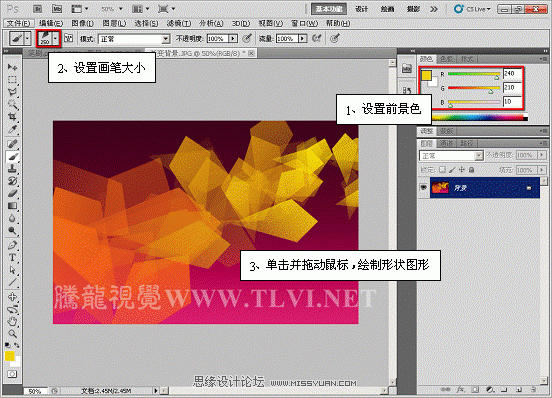Click the R channel slider track
Image resolution: width=552 pixels, height=398 pixels.
(474, 74)
